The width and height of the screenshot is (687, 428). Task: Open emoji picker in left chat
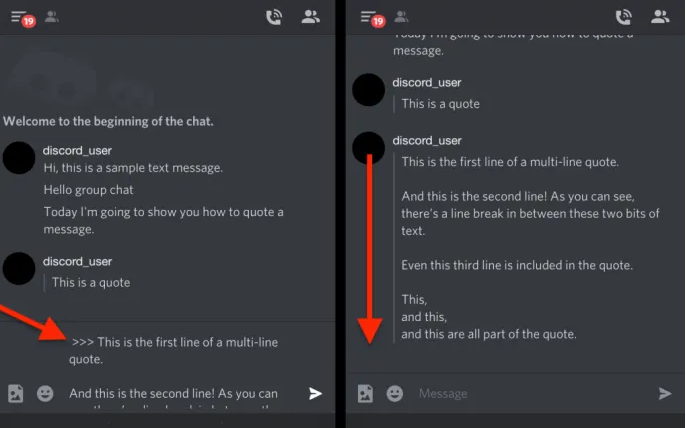[45, 393]
